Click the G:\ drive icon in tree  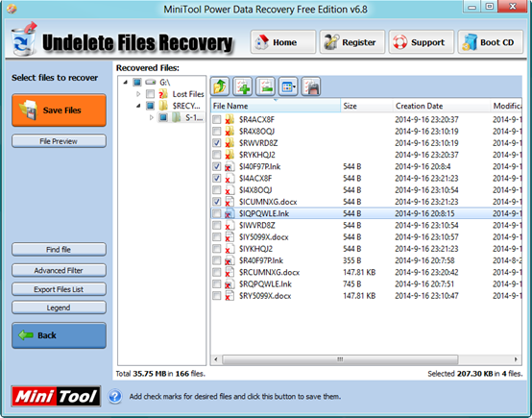(x=151, y=83)
